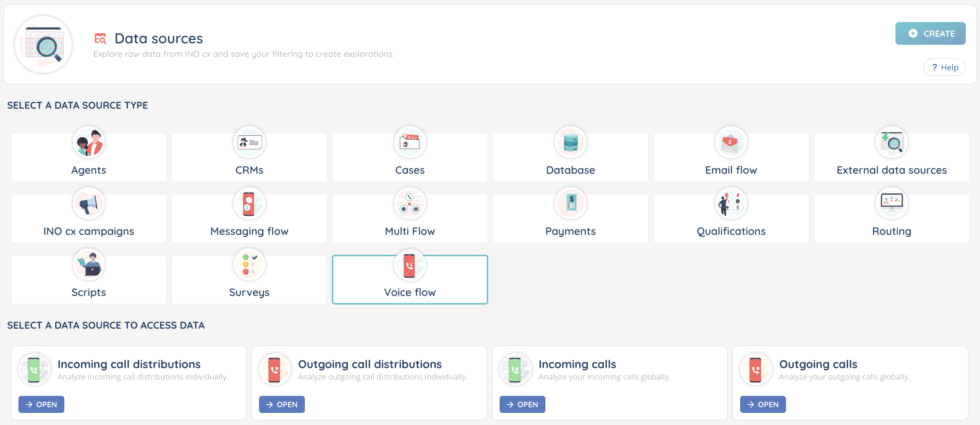Open the Help link
The image size is (980, 425).
(x=944, y=68)
